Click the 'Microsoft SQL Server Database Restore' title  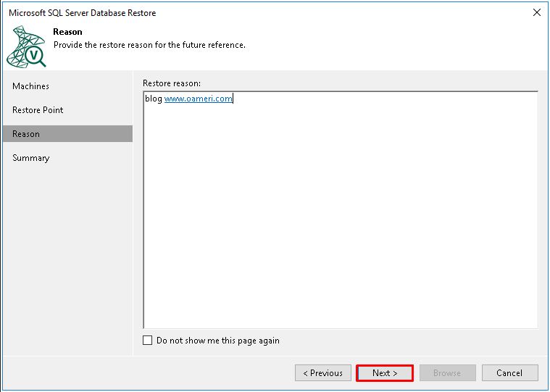click(x=83, y=13)
